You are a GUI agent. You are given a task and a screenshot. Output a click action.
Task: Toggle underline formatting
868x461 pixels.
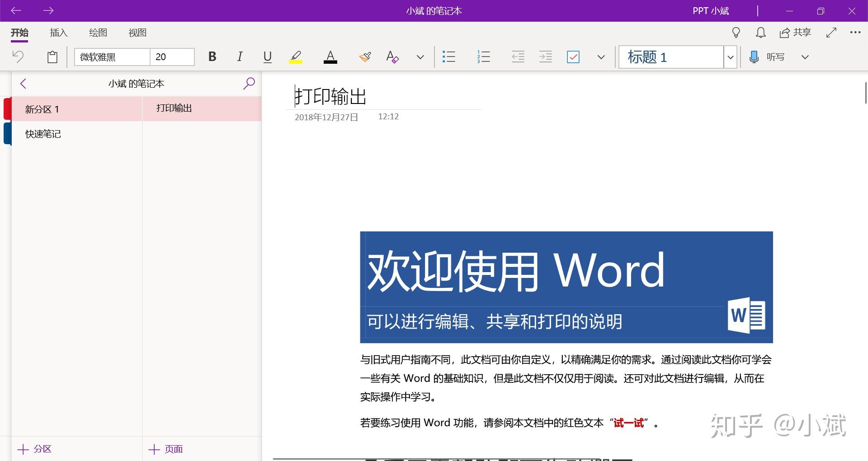click(267, 56)
